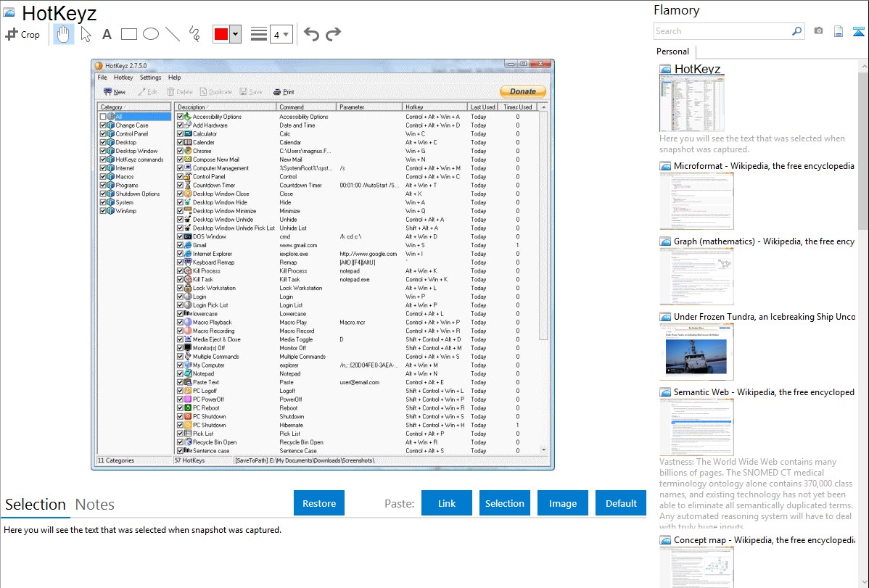The image size is (869, 588).
Task: Select the Crop tool
Action: point(22,34)
